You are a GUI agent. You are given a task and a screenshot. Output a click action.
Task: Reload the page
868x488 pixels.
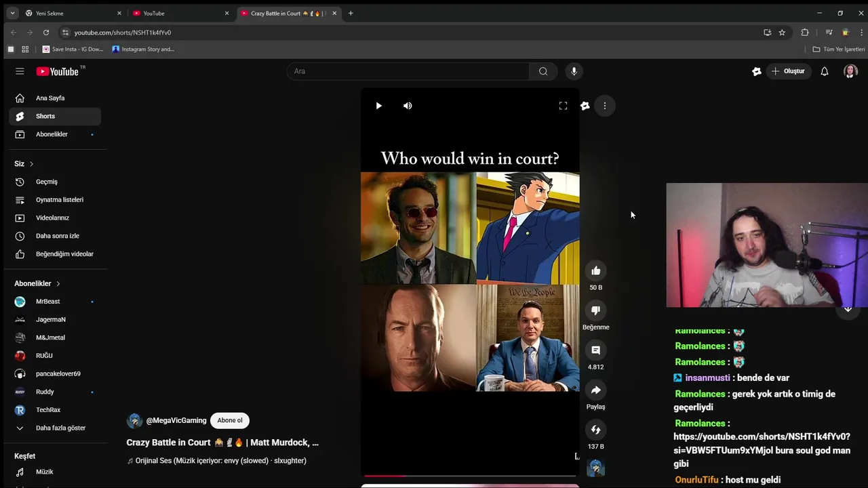tap(46, 32)
